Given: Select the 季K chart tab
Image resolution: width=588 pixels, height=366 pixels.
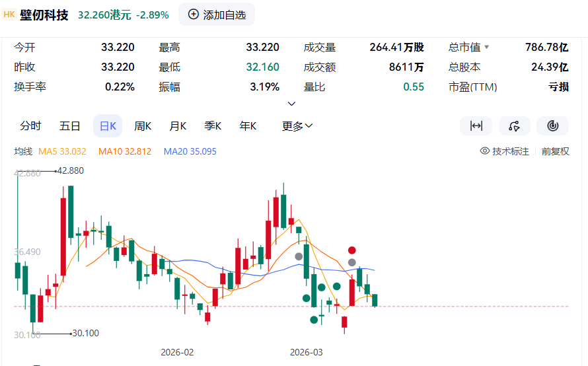Looking at the screenshot, I should 213,126.
